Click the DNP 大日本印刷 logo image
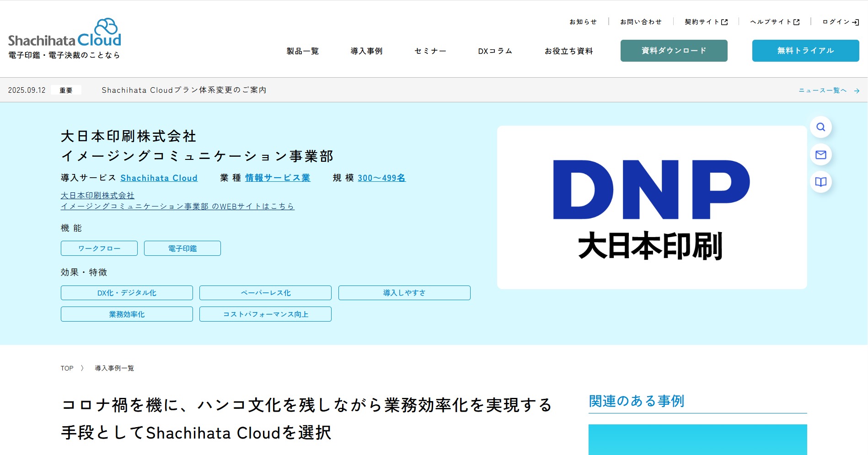Image resolution: width=868 pixels, height=455 pixels. 652,207
